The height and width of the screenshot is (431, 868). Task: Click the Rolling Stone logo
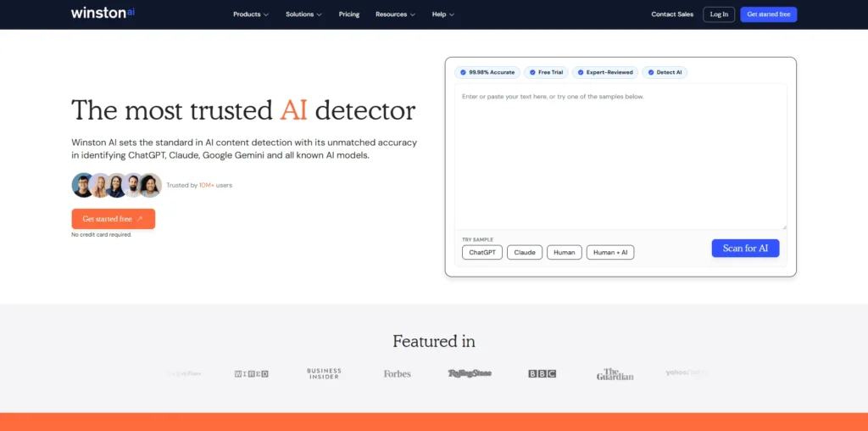[470, 373]
